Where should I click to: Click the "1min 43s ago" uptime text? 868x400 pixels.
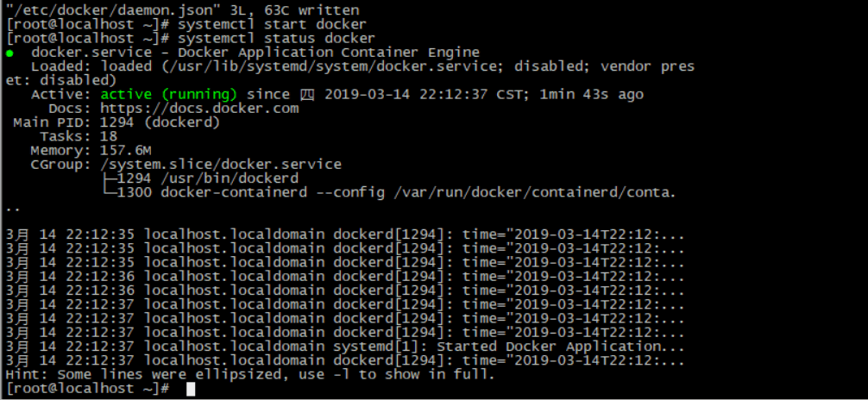point(592,94)
